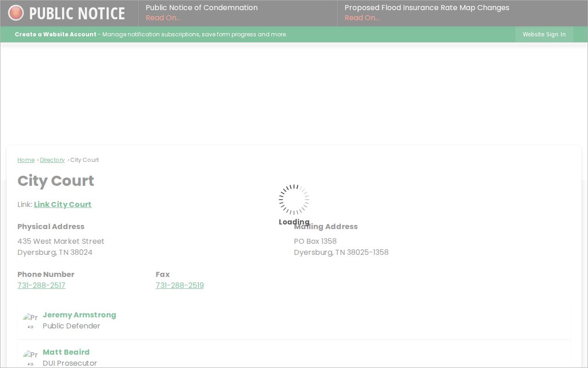Open Jeremy Armstrong's staff profile

click(x=79, y=315)
